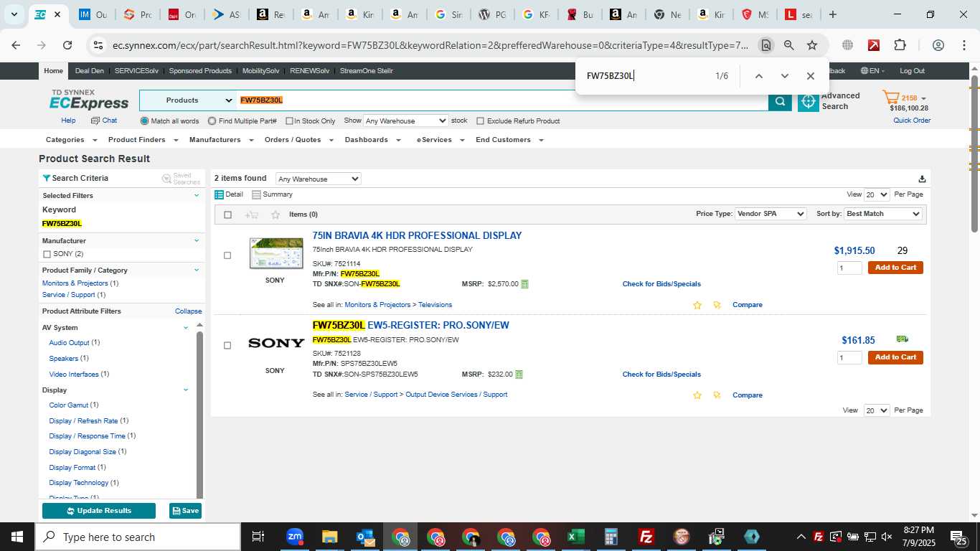
Task: Open Quick Order link
Action: 912,121
